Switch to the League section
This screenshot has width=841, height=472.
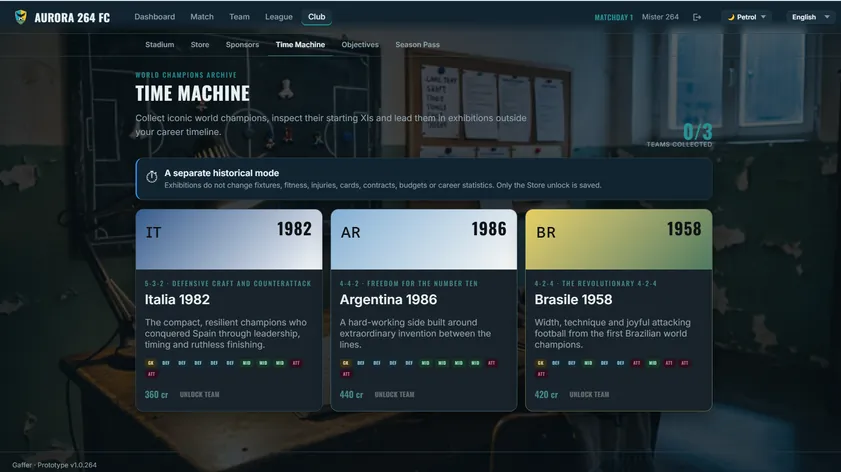click(279, 17)
